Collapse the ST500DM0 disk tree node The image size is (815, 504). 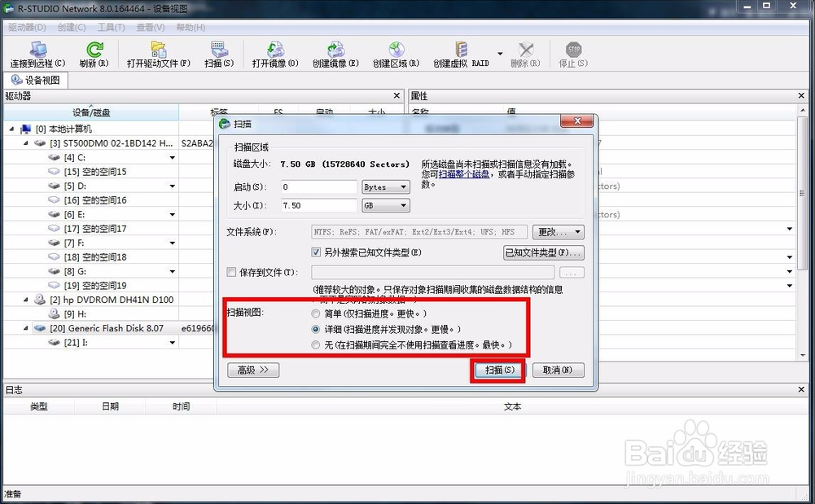(x=25, y=142)
